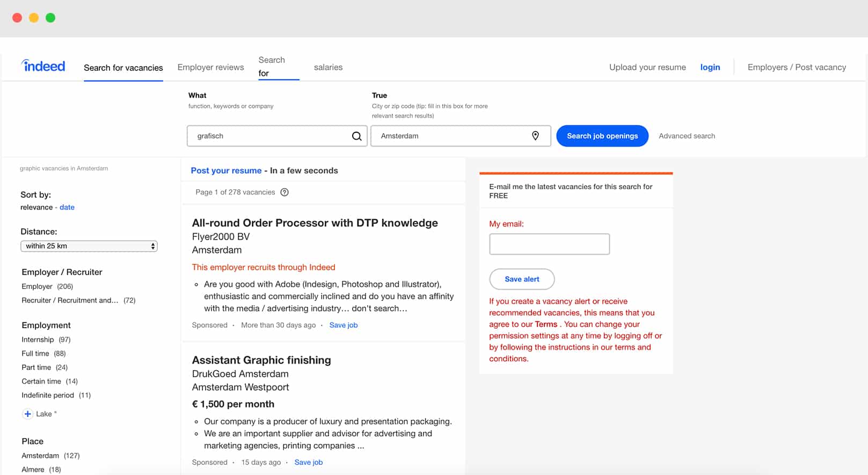
Task: Click the Save alert button
Action: pyautogui.click(x=522, y=279)
